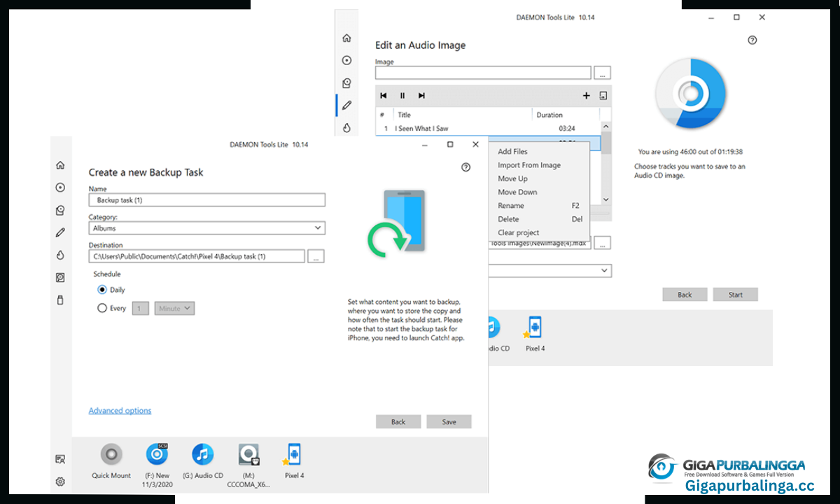This screenshot has width=840, height=504.
Task: Select the Every schedule radio button
Action: coord(102,308)
